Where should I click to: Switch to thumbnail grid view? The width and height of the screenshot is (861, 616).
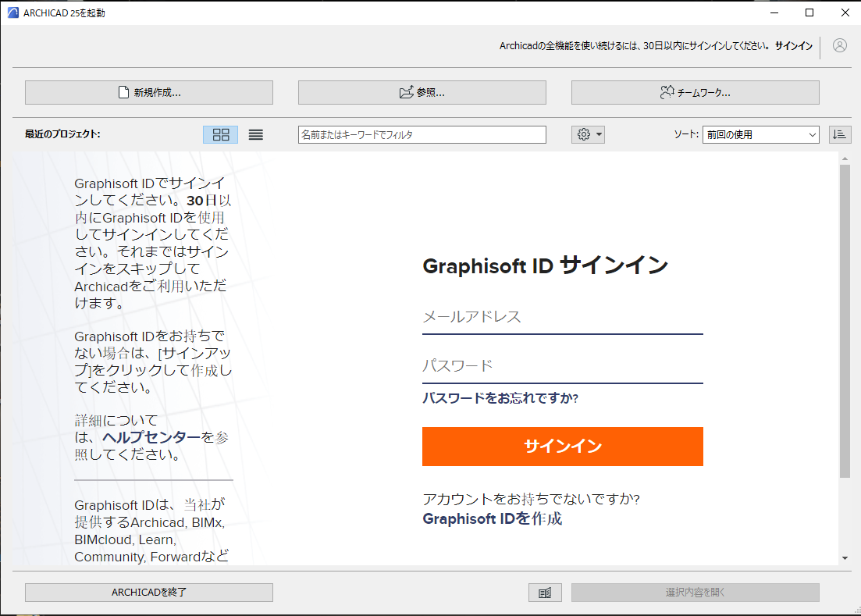point(221,134)
